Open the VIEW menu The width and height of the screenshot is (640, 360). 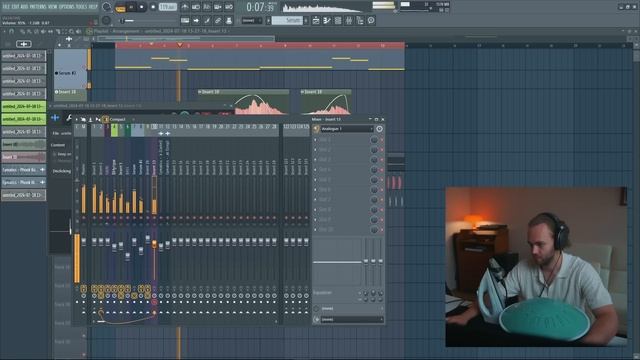click(52, 7)
